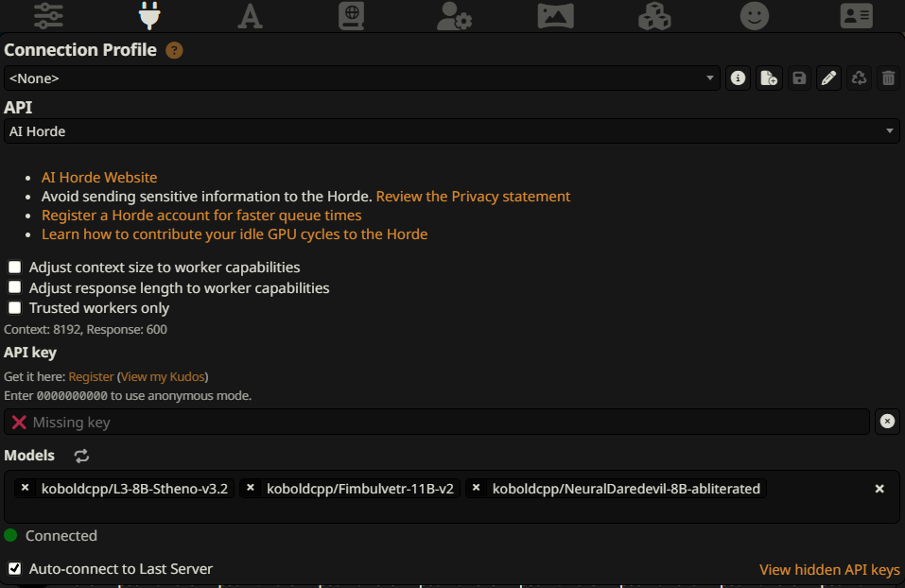Open the AI Horde Website link

99,178
